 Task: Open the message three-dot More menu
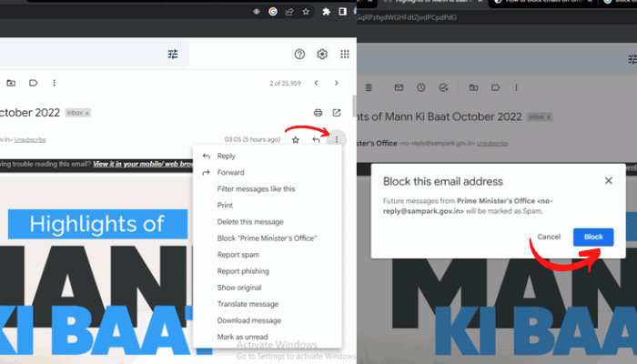(x=337, y=140)
